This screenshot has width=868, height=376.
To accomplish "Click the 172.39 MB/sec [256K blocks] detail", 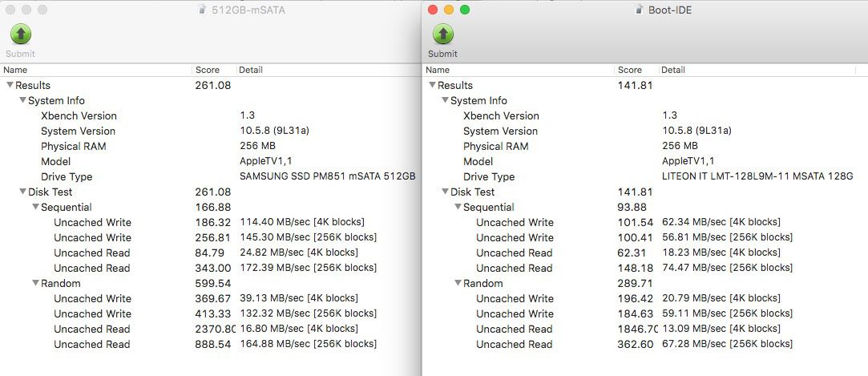I will coord(309,268).
